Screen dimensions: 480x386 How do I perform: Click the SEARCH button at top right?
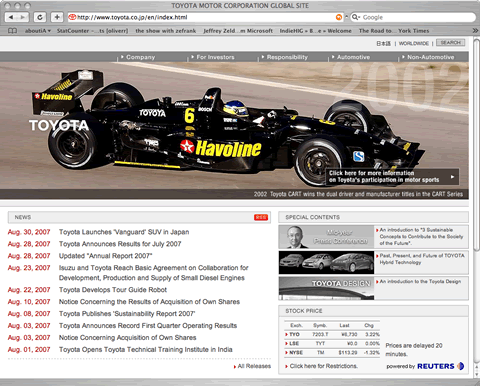click(451, 43)
